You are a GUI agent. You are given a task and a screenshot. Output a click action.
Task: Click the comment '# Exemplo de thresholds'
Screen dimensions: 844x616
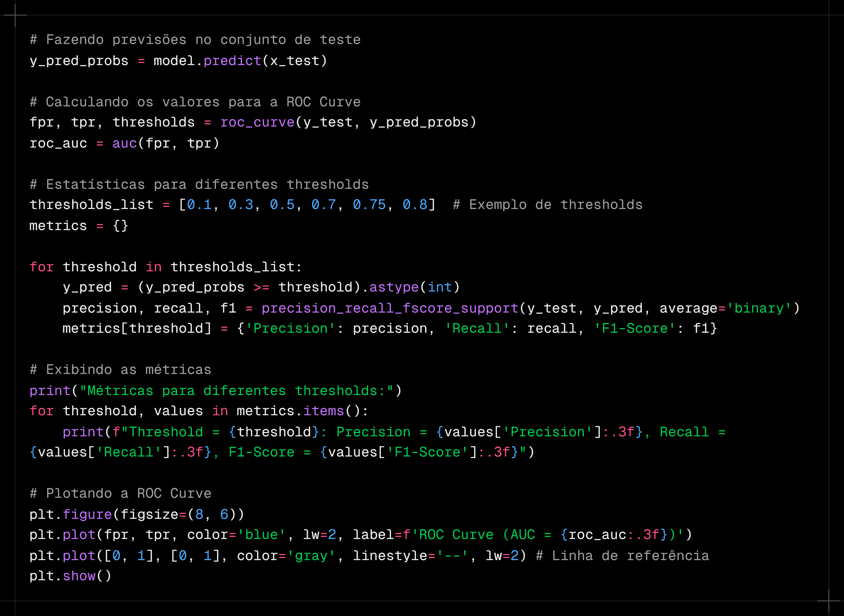click(547, 204)
